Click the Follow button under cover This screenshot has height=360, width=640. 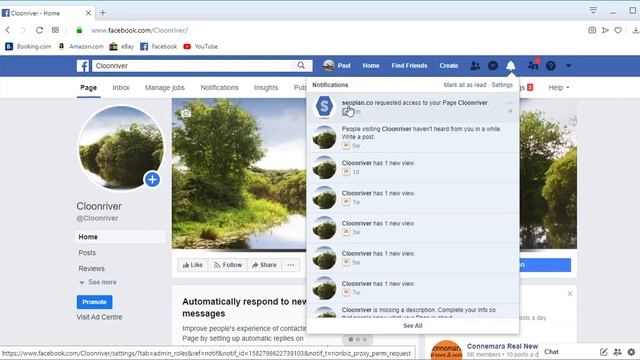click(x=228, y=265)
